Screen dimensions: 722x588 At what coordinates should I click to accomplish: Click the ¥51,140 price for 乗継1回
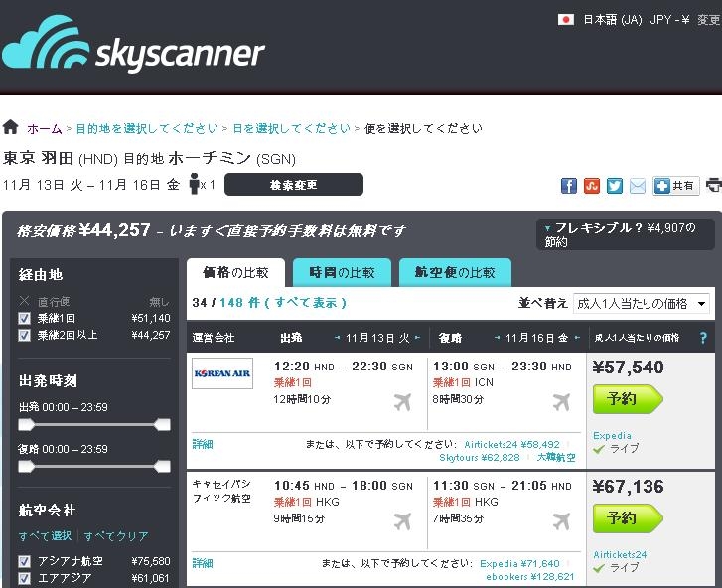pyautogui.click(x=151, y=318)
